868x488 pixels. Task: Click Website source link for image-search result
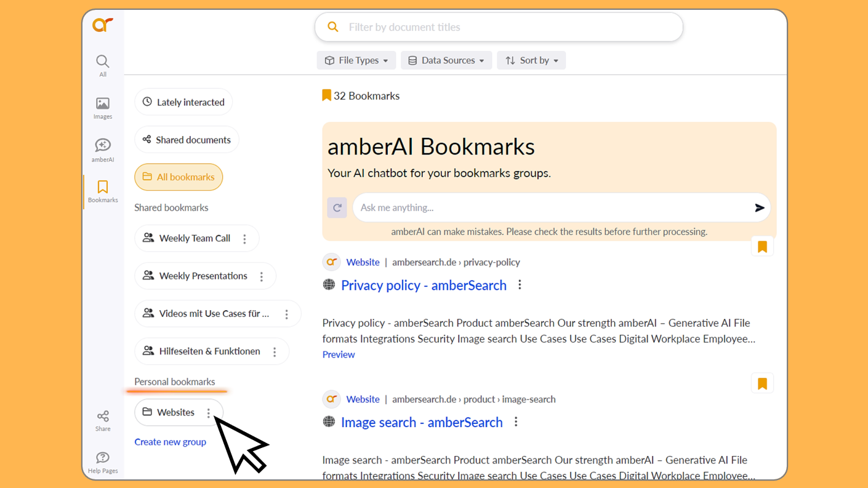click(363, 399)
